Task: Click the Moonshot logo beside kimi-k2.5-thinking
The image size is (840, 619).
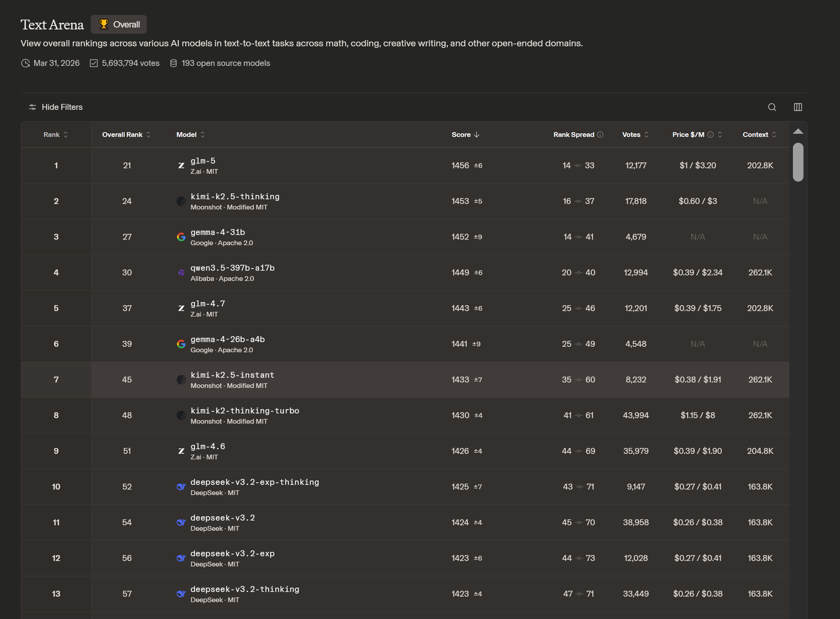Action: click(x=181, y=201)
